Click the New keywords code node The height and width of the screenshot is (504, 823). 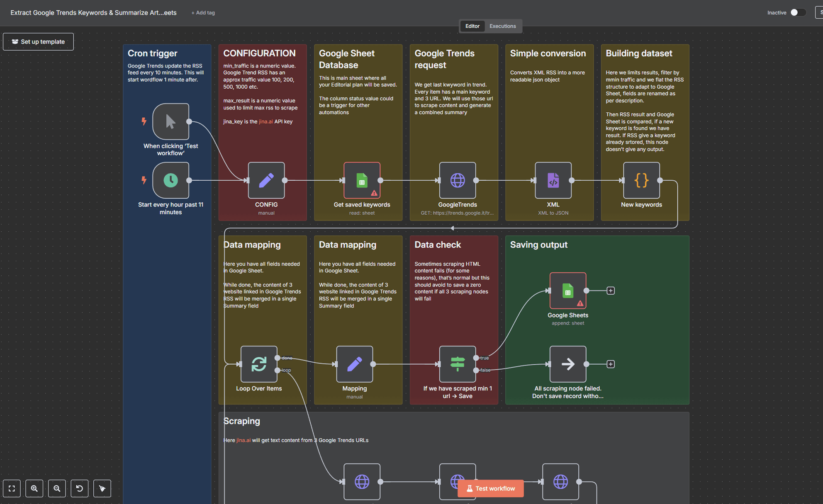tap(641, 180)
